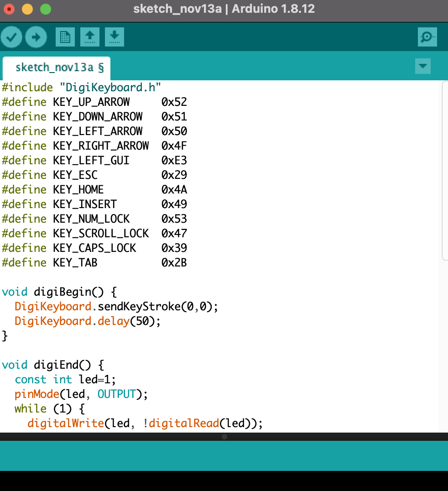Image resolution: width=448 pixels, height=491 pixels.
Task: Click the KEY_TAB define text
Action: [x=75, y=263]
